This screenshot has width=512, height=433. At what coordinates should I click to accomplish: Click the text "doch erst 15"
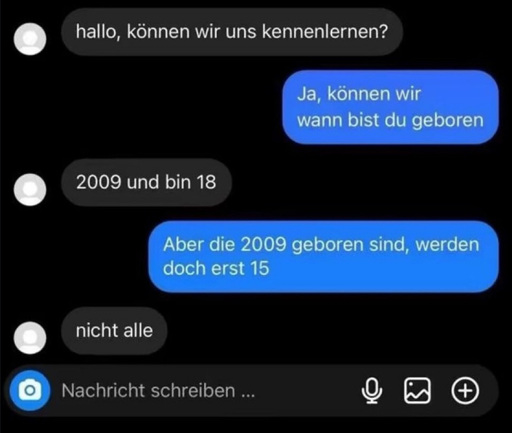click(x=216, y=268)
